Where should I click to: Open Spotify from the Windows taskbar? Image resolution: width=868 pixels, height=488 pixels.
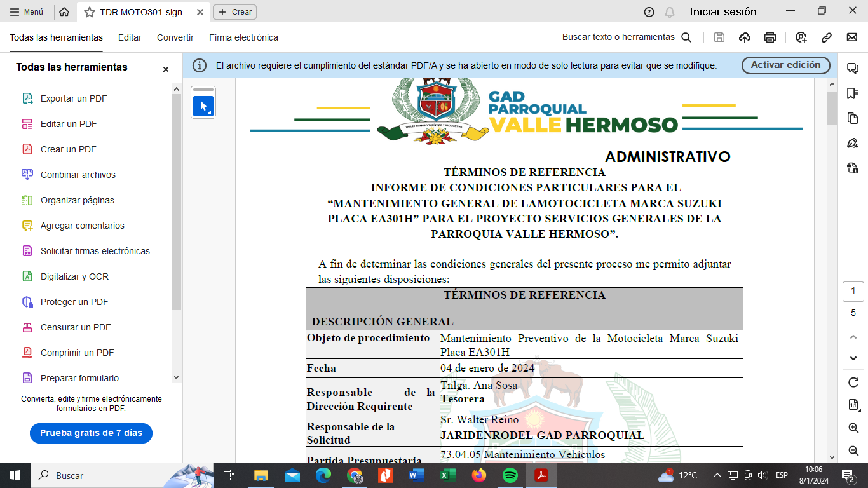tap(510, 475)
